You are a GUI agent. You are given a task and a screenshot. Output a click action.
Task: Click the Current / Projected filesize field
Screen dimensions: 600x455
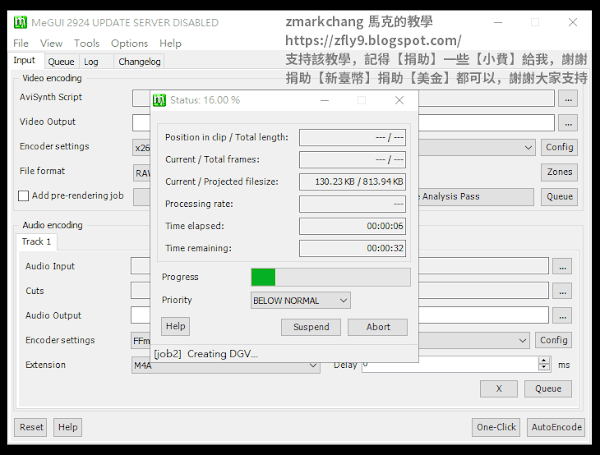click(352, 182)
